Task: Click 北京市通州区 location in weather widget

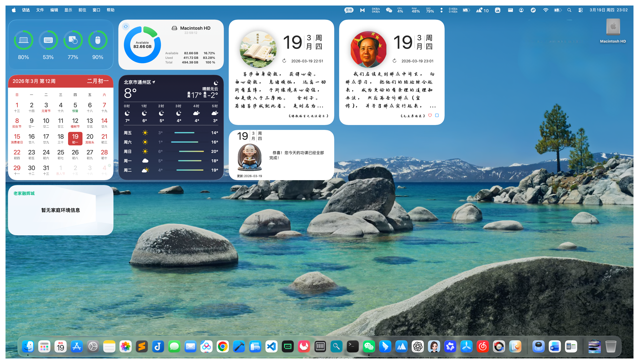Action: tap(140, 82)
